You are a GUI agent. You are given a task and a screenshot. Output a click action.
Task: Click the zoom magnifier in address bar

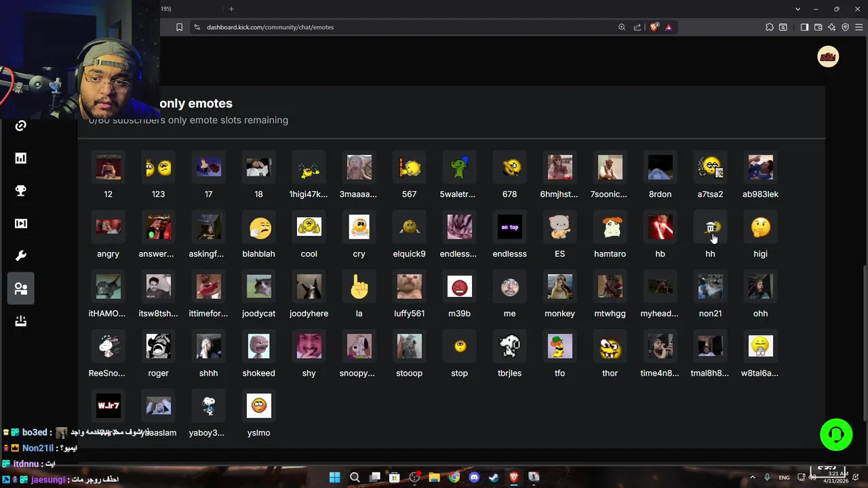pos(622,27)
